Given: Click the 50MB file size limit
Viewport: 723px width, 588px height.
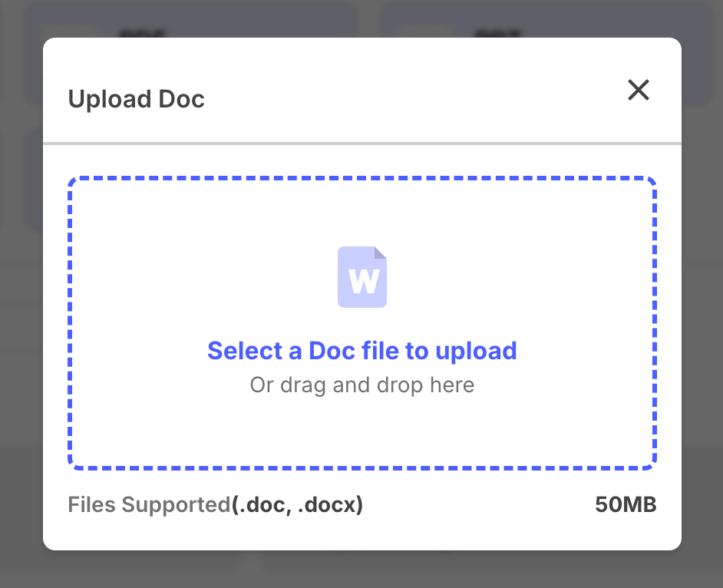Looking at the screenshot, I should 626,504.
